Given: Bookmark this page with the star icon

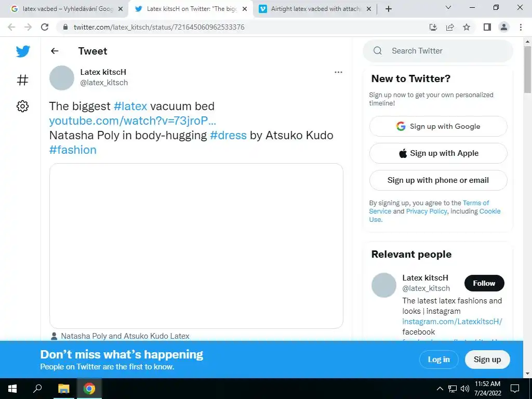Looking at the screenshot, I should (x=467, y=27).
